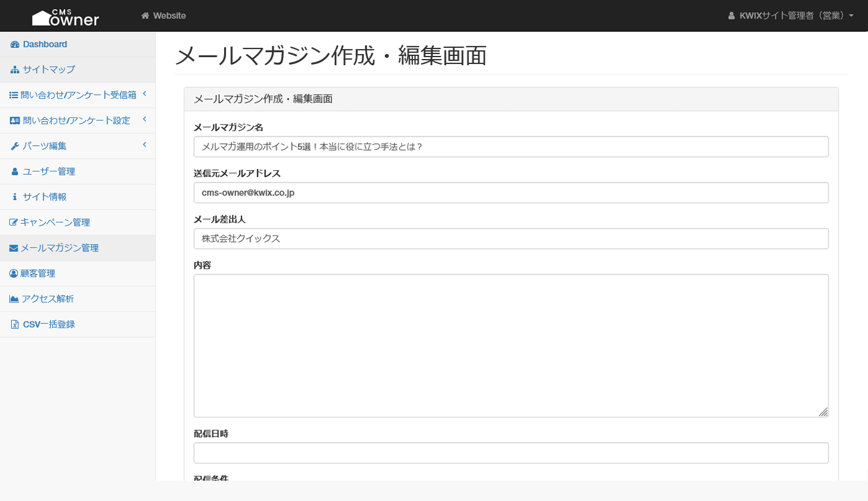Click the 内容 textarea resize handle
The height and width of the screenshot is (501, 868).
tap(823, 412)
